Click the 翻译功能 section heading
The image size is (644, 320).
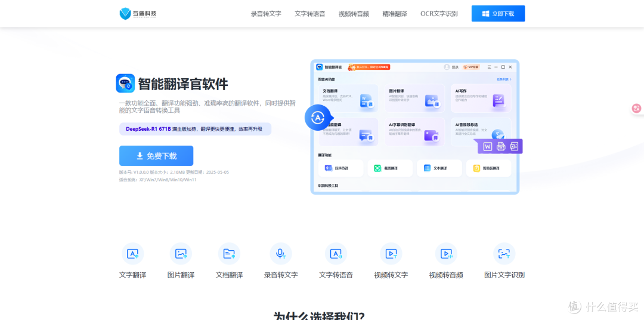(x=324, y=155)
